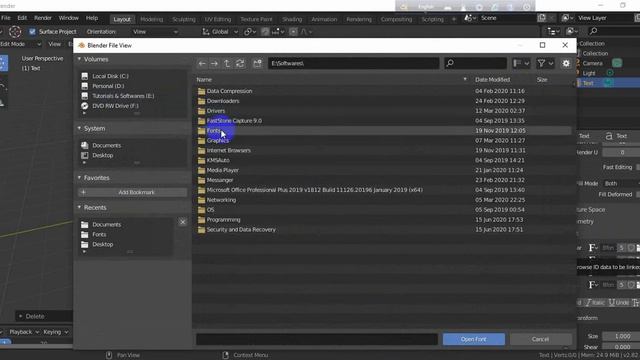
Task: Open filter settings dropdown in file view
Action: coord(545,63)
